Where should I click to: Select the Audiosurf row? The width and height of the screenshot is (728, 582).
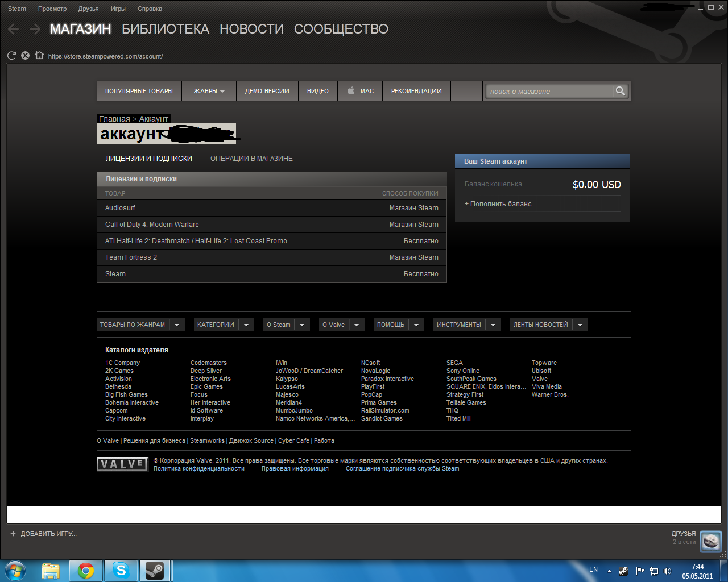click(x=272, y=208)
